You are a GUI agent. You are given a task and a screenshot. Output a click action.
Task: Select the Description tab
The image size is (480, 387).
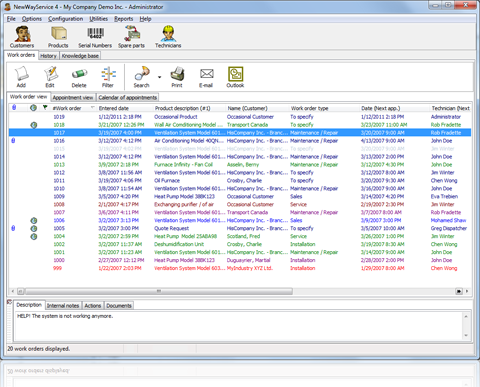coord(29,305)
